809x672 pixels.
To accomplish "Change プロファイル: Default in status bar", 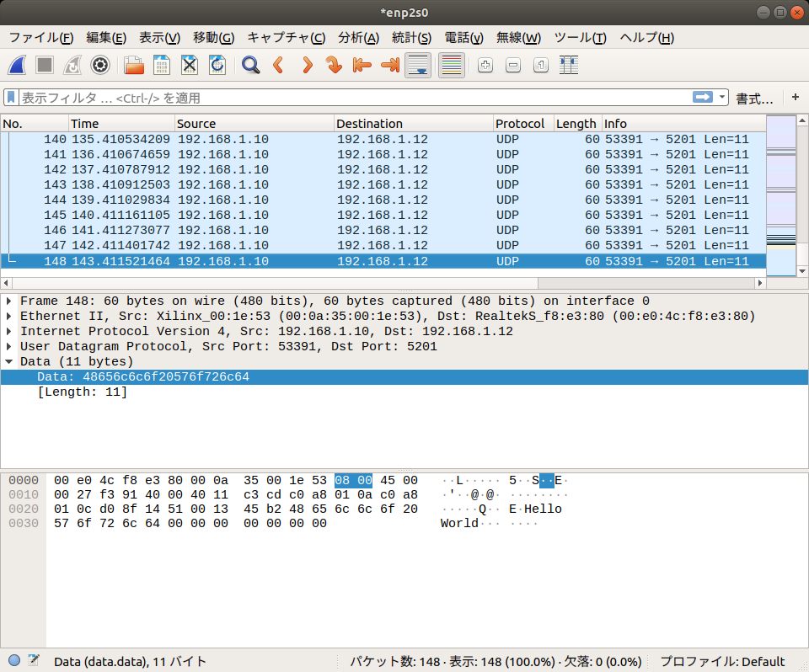I will point(722,661).
